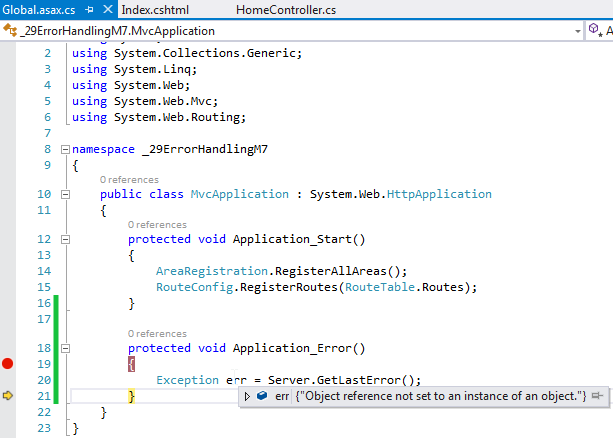Screen dimensions: 613x438
Task: Click 'System.Collections.Generic' on line 2
Action: tap(205, 53)
